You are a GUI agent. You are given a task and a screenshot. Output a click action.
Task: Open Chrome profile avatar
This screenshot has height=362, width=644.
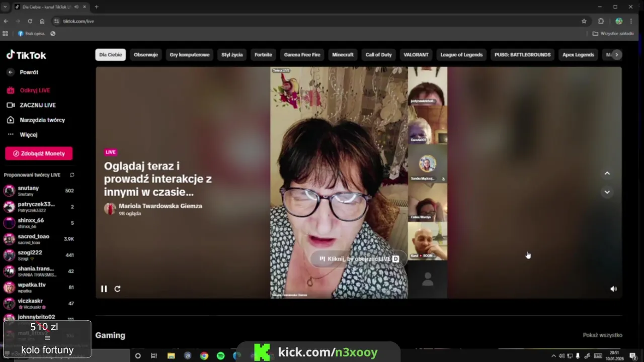click(x=619, y=21)
